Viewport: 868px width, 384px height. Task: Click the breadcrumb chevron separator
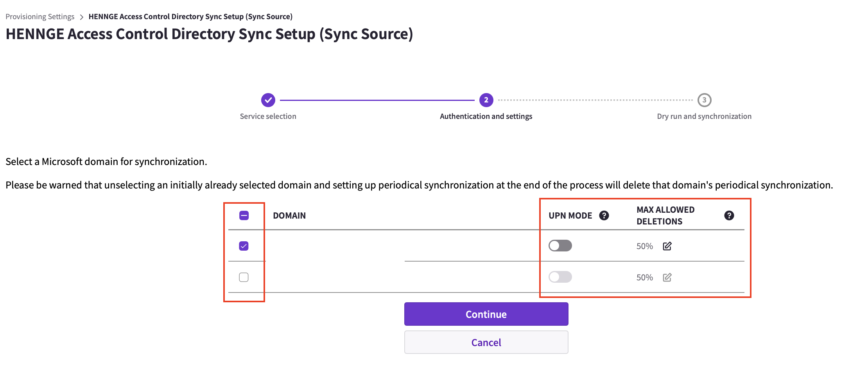(x=81, y=17)
